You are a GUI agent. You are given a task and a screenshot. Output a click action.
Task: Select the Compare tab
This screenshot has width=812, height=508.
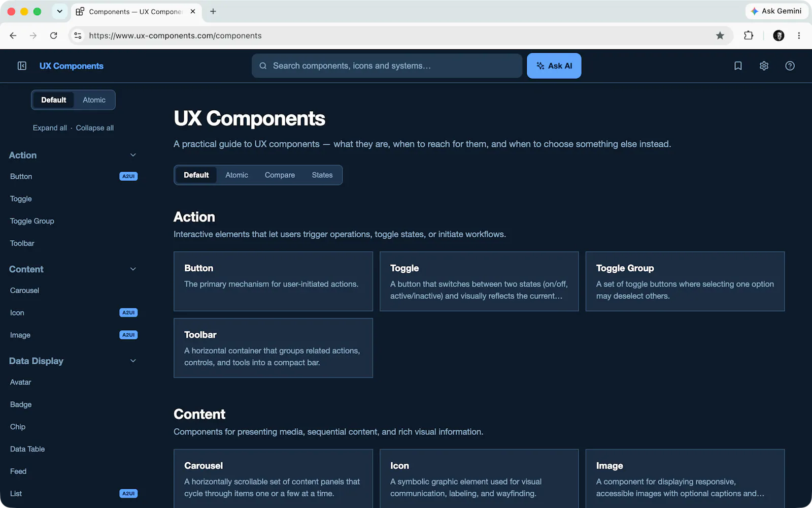click(x=280, y=175)
